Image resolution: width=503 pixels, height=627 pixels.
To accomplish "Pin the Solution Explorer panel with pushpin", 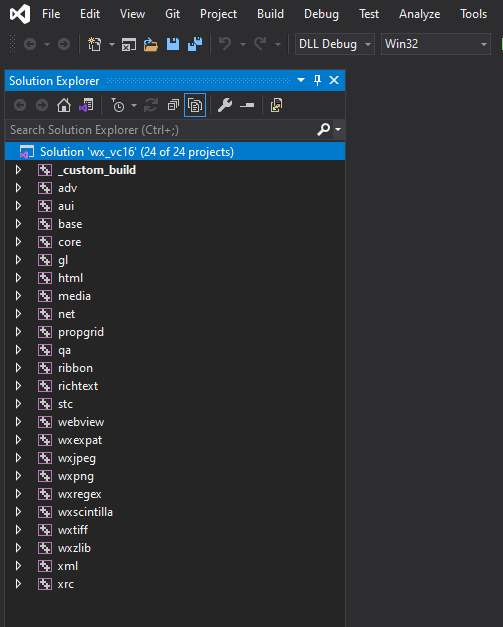I will pyautogui.click(x=317, y=80).
